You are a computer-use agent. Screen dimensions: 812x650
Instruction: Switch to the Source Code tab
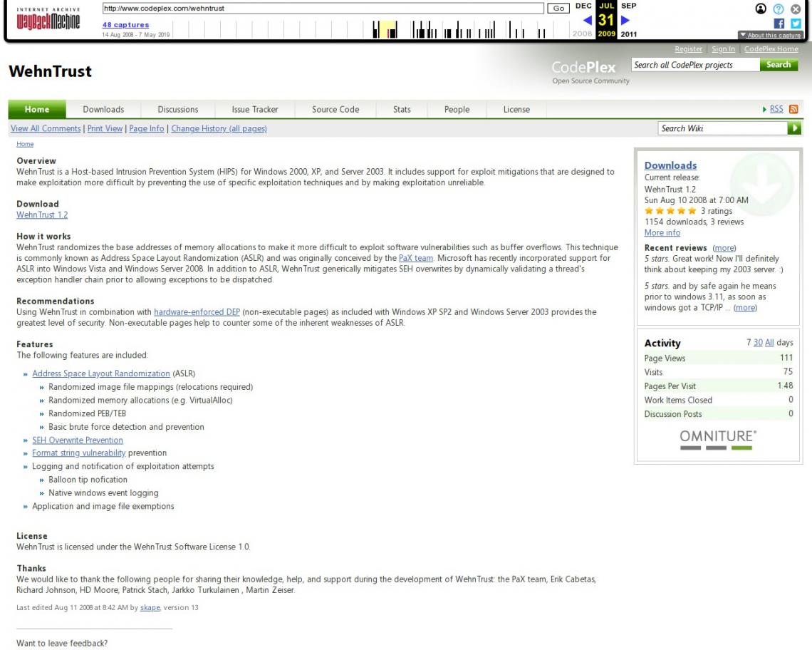tap(335, 109)
